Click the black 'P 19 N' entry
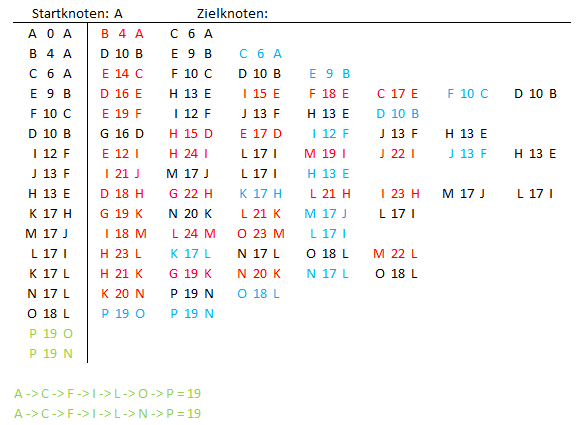This screenshot has width=584, height=425. tap(192, 294)
